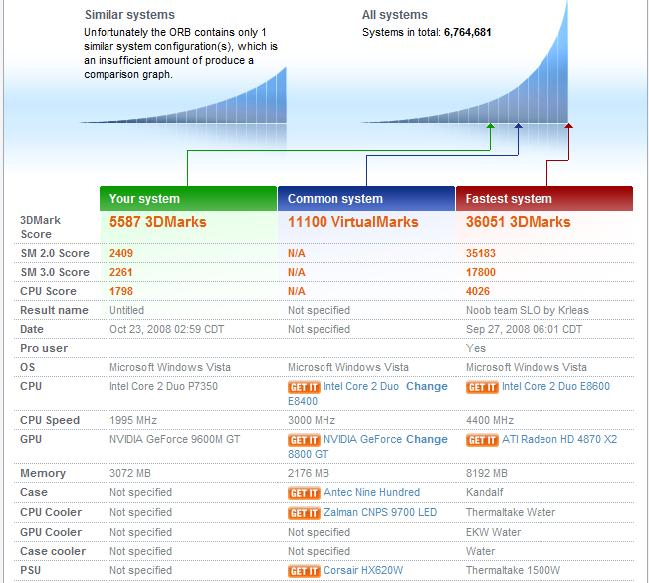Screen dimensions: 649x583
Task: Click the Pro user Yes value
Action: click(476, 348)
